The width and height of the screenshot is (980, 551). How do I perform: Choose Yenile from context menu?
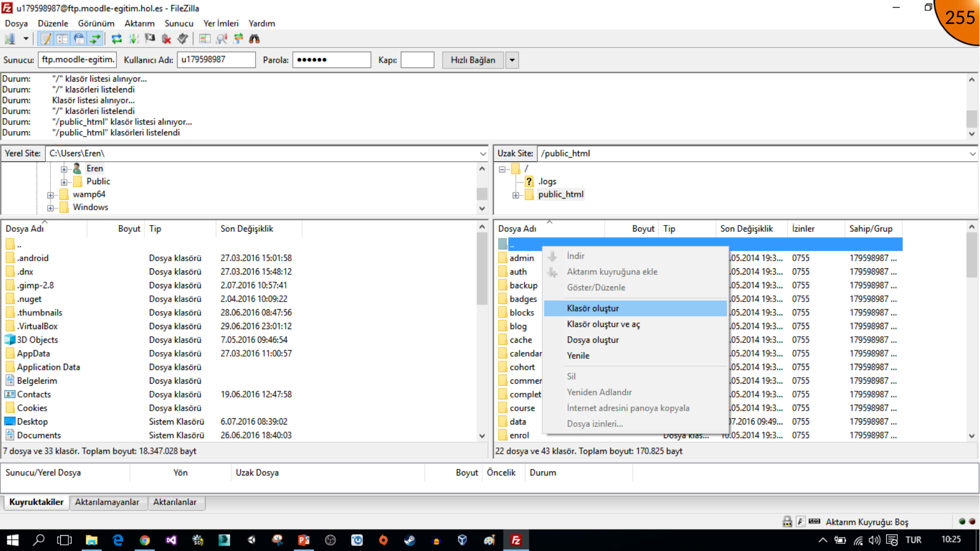point(635,356)
